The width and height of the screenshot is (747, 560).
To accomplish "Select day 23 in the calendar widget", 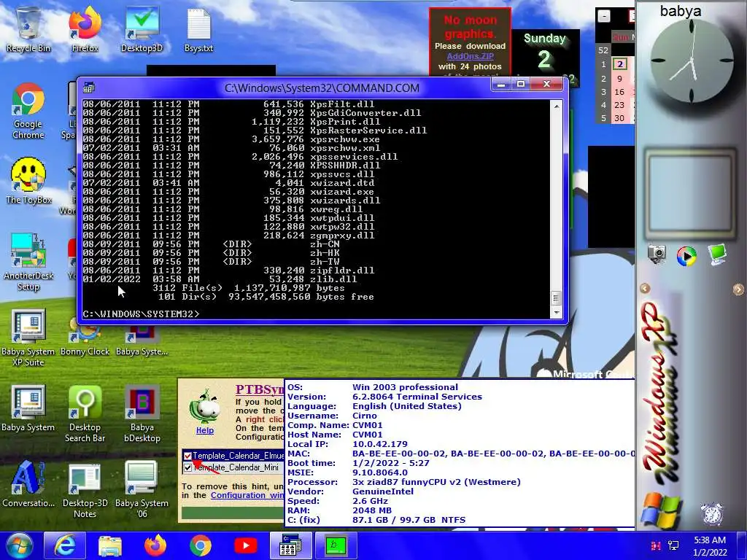I will pos(619,105).
